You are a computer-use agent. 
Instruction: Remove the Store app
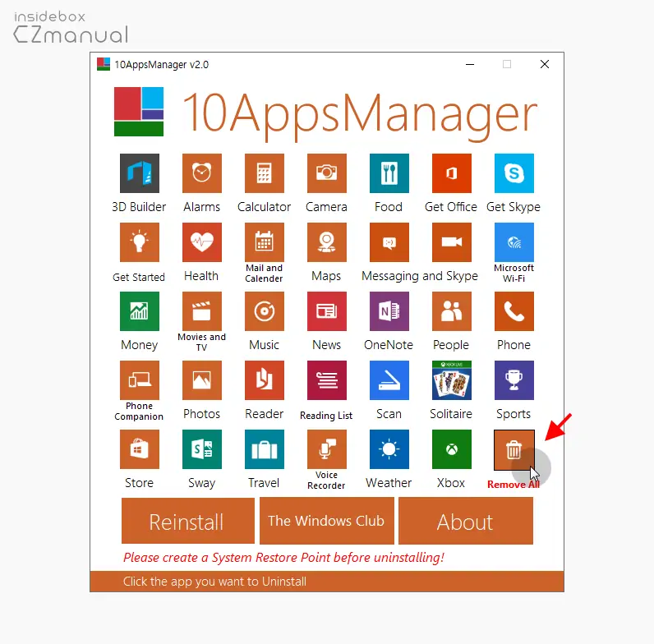(140, 449)
